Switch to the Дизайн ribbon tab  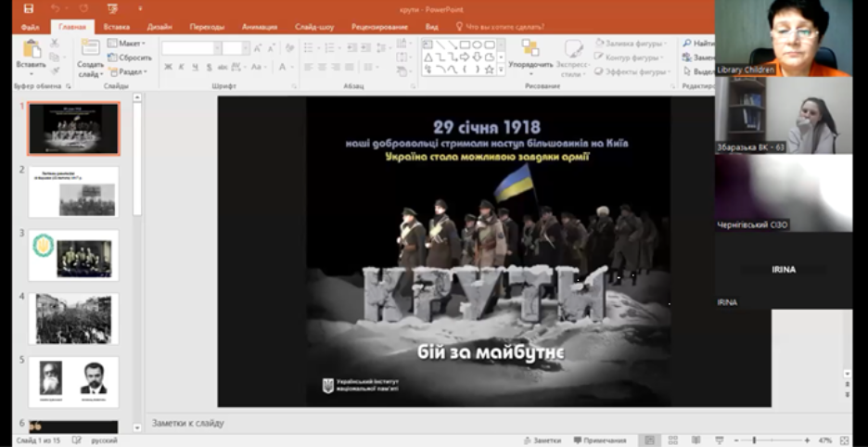(x=160, y=27)
